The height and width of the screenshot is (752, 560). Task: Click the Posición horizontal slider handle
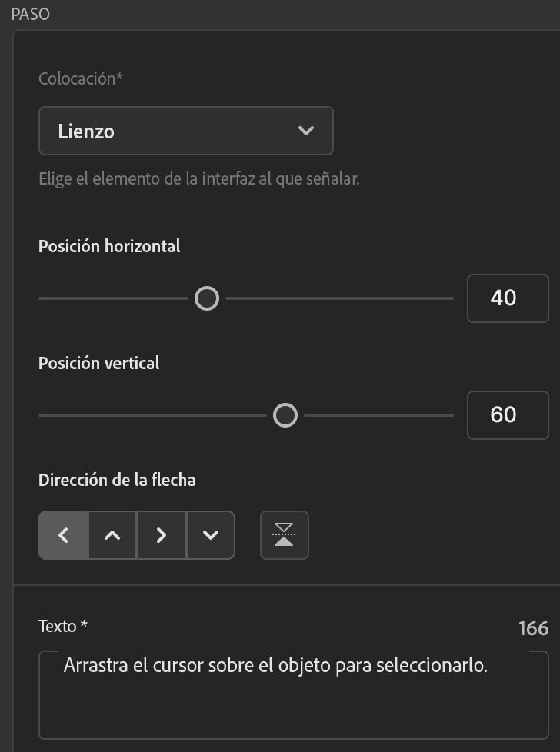[207, 298]
